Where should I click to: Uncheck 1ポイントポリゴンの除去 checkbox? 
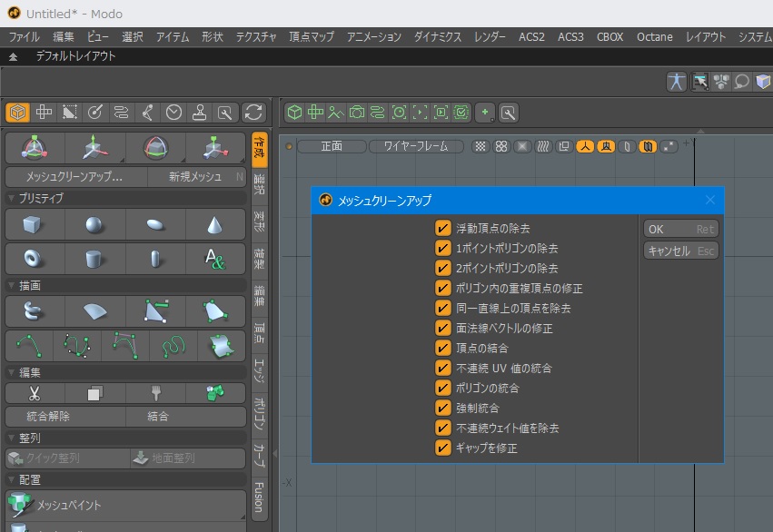442,248
